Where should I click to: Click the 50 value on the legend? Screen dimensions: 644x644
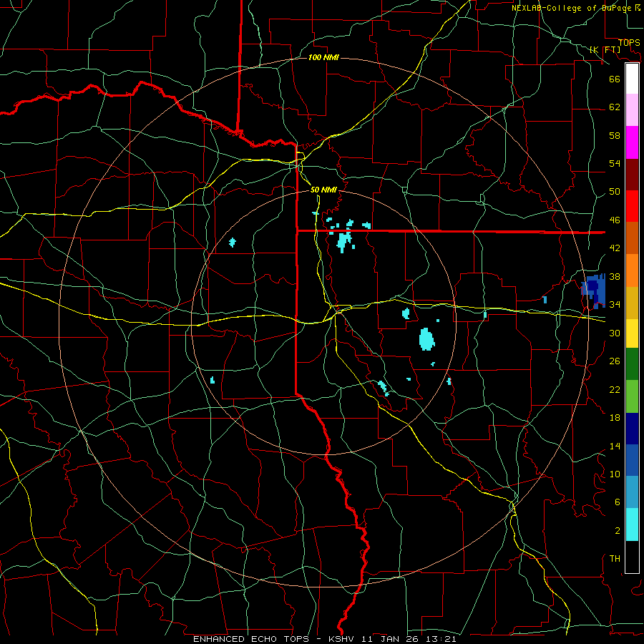click(x=615, y=192)
